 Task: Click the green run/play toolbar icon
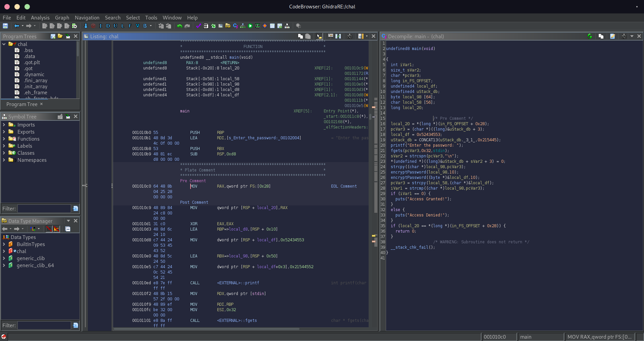(250, 26)
